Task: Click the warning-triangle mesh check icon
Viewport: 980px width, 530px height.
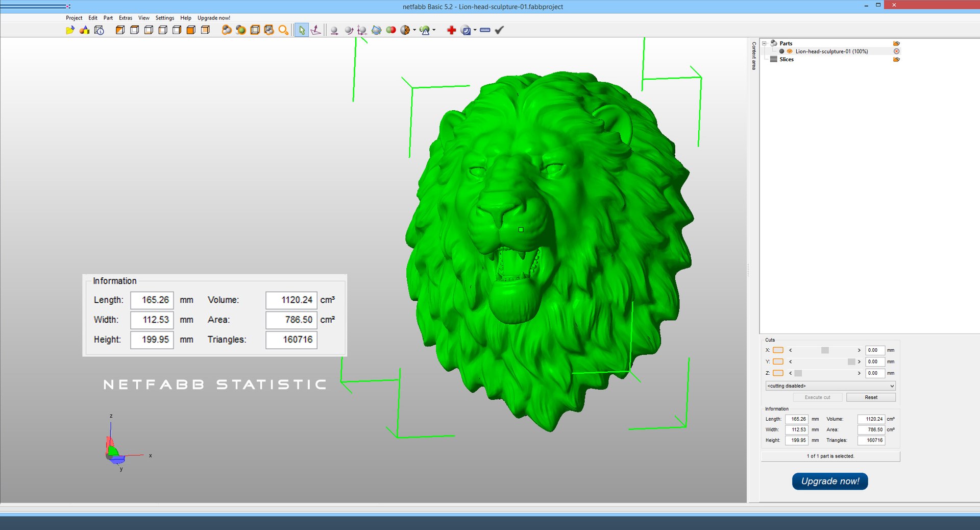Action: tap(425, 30)
